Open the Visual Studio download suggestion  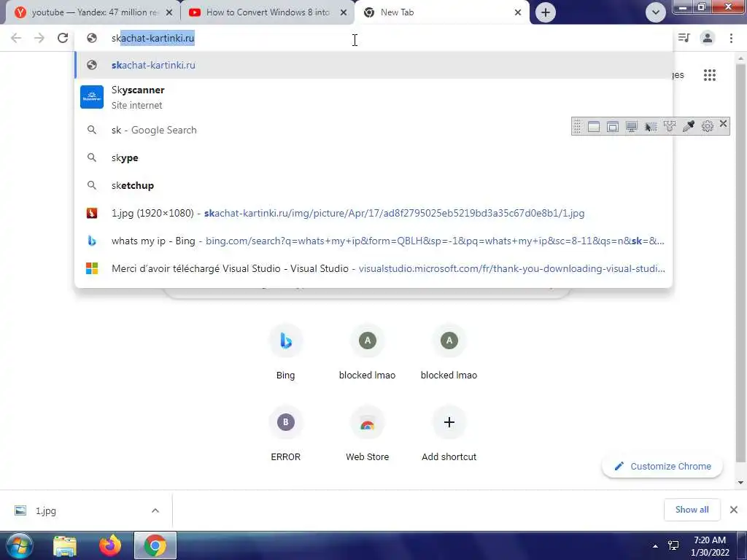(x=373, y=268)
